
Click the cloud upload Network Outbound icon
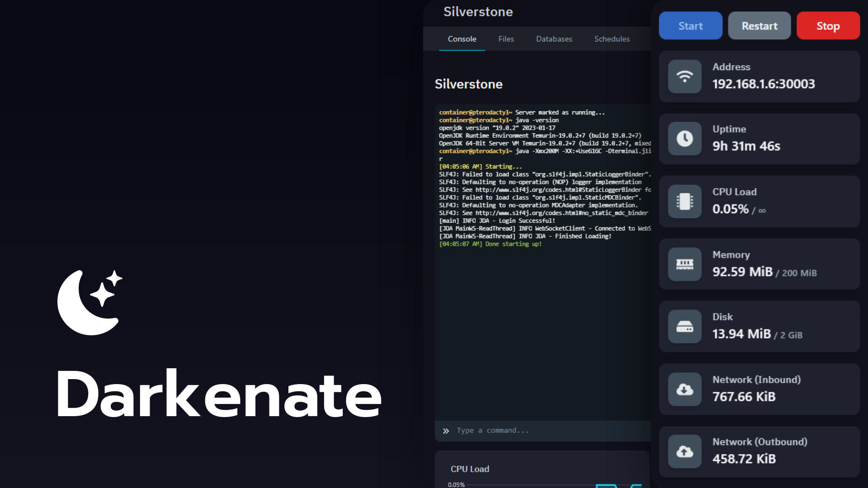[684, 451]
